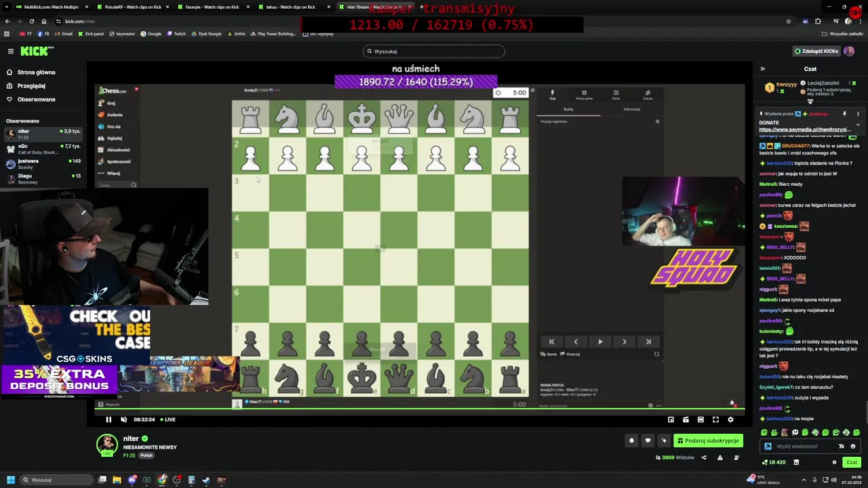This screenshot has height=488, width=868.
Task: Collapse the chat panel with arrow icon
Action: [x=762, y=68]
